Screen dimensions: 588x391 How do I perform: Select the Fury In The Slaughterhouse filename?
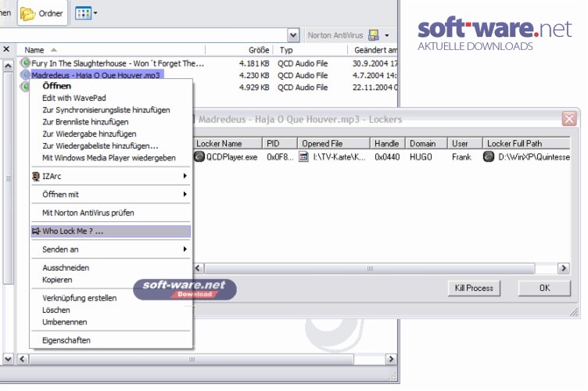click(x=118, y=63)
